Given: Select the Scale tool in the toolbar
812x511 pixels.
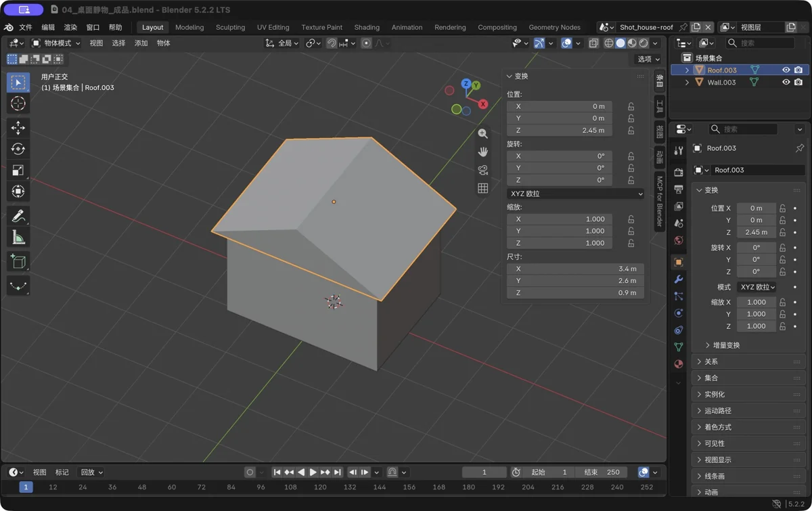Looking at the screenshot, I should tap(18, 170).
